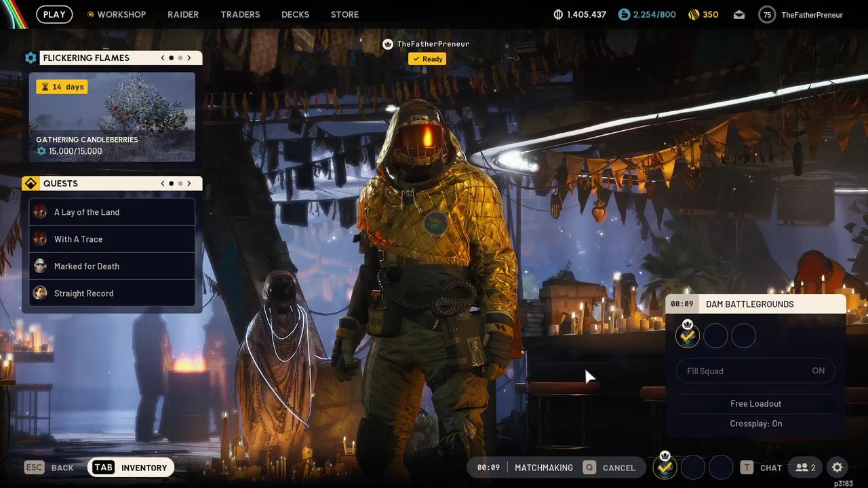The width and height of the screenshot is (868, 488).
Task: Click the Matchmaking status label
Action: [x=544, y=468]
